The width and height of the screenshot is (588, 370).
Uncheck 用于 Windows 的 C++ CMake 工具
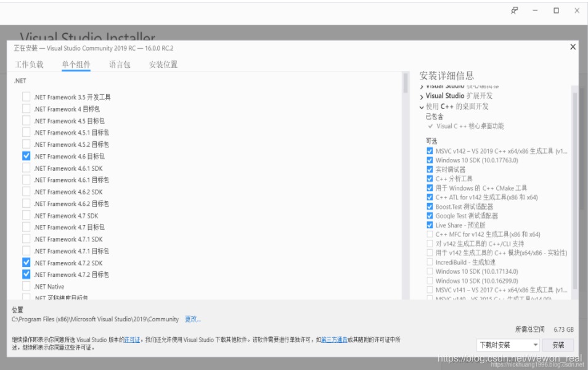[x=430, y=188]
